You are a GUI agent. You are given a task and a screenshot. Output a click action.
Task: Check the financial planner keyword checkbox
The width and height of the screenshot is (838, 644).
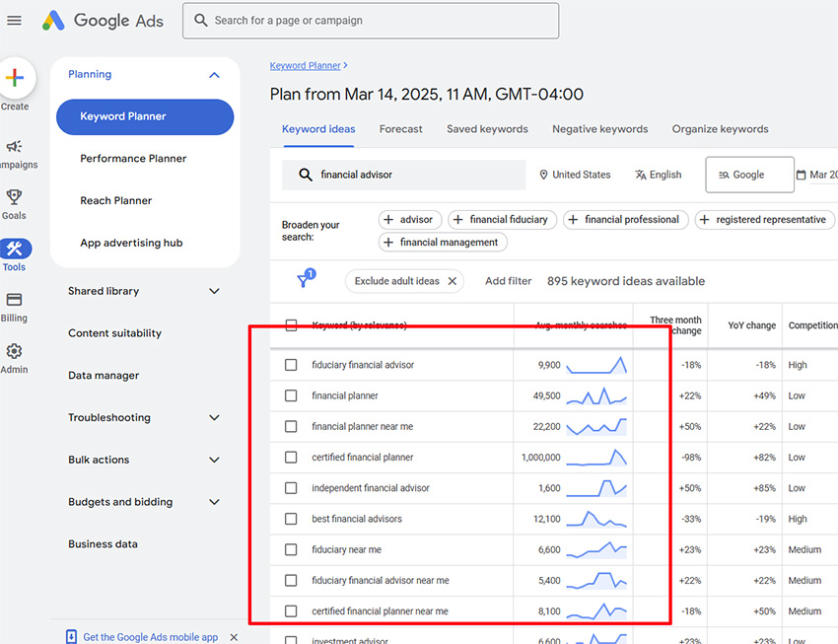click(x=291, y=395)
